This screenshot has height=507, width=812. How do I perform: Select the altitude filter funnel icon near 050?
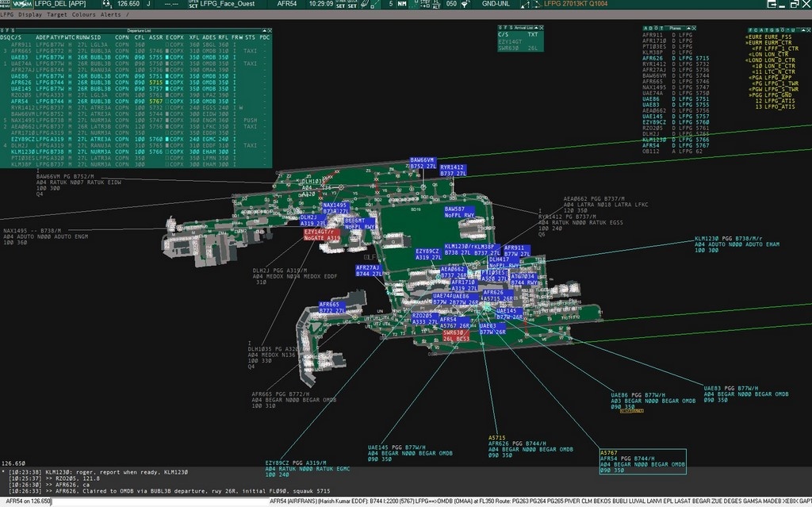[x=464, y=6]
